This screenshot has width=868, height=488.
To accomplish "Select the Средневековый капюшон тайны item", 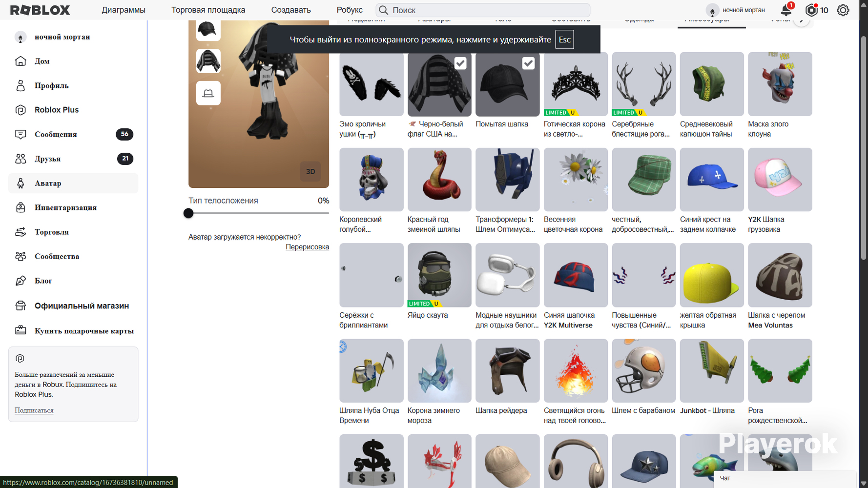I will pos(712,84).
